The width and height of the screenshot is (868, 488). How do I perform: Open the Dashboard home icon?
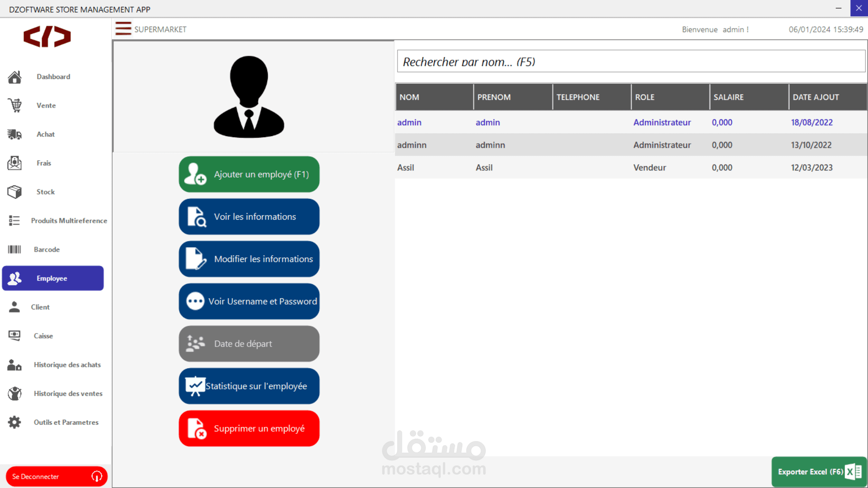click(14, 77)
